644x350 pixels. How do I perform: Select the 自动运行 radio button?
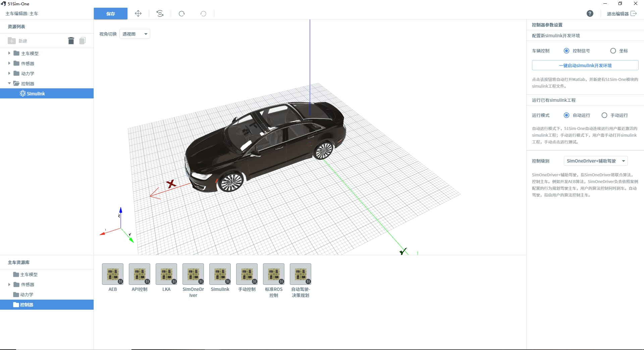[x=567, y=115]
